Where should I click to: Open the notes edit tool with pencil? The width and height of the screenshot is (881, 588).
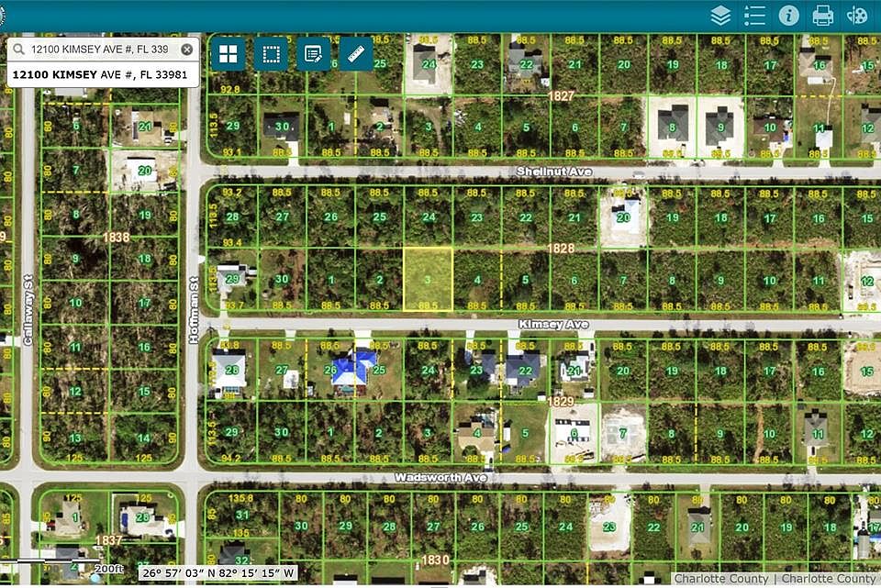pyautogui.click(x=314, y=54)
